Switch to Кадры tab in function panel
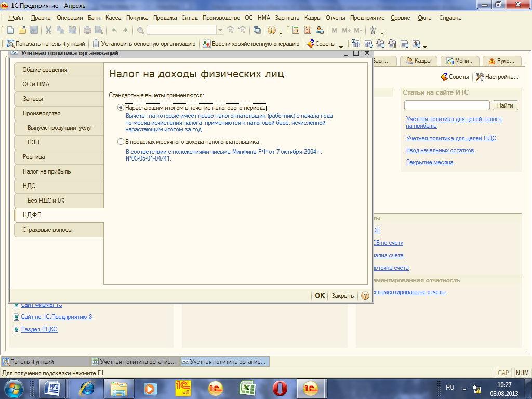 pyautogui.click(x=419, y=61)
